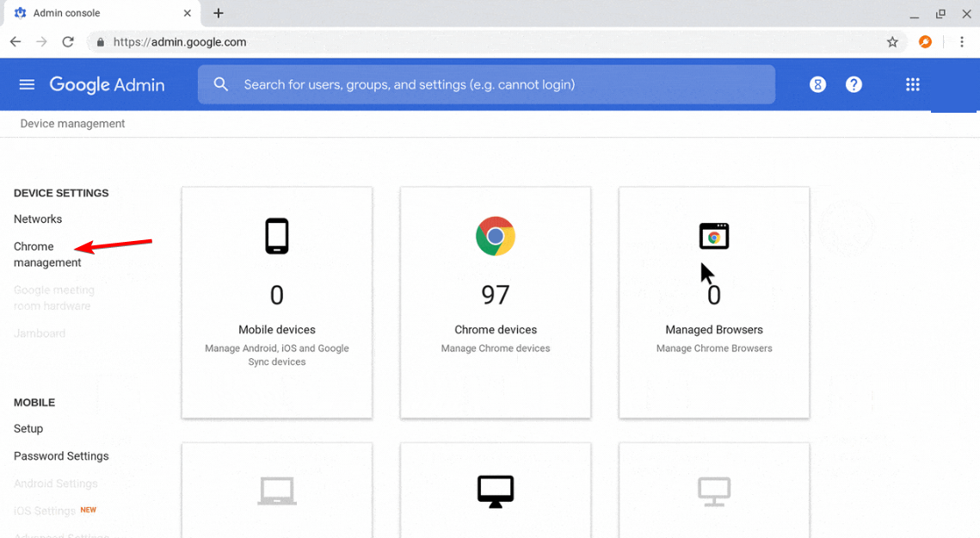980x538 pixels.
Task: Open Google meeting room hardware
Action: click(x=54, y=298)
